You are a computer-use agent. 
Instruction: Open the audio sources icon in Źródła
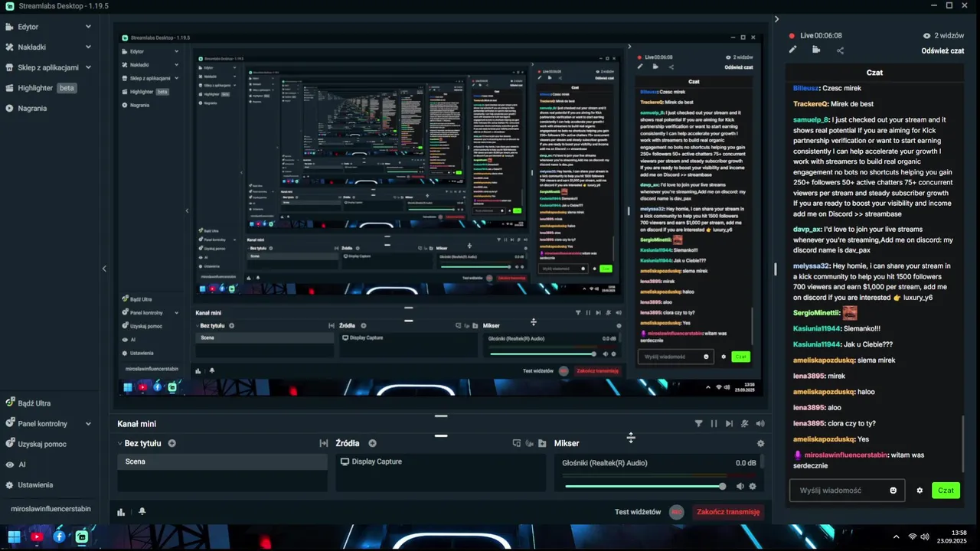(530, 443)
